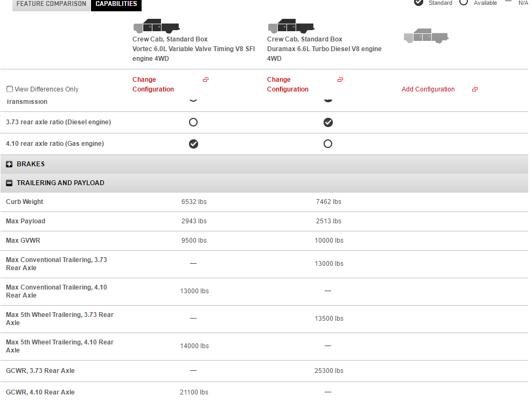532x402 pixels.
Task: Click the plus icon beside BRAKES
Action: pyautogui.click(x=9, y=164)
